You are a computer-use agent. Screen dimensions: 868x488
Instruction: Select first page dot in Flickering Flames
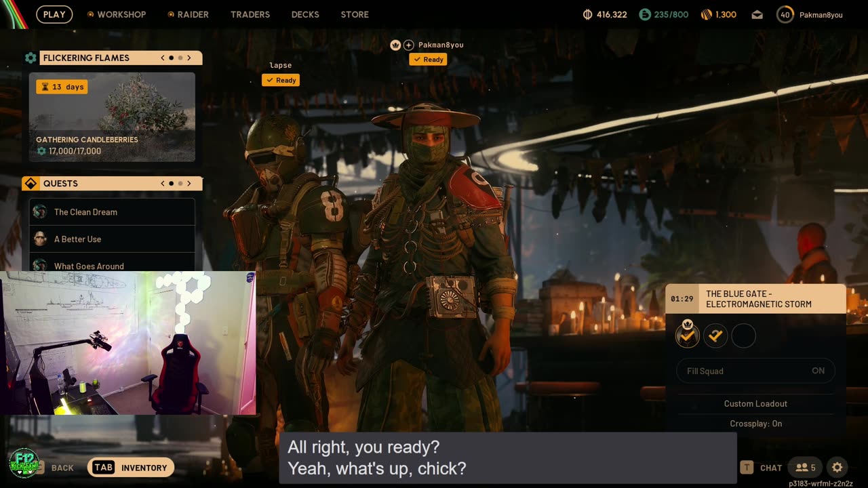(x=172, y=58)
